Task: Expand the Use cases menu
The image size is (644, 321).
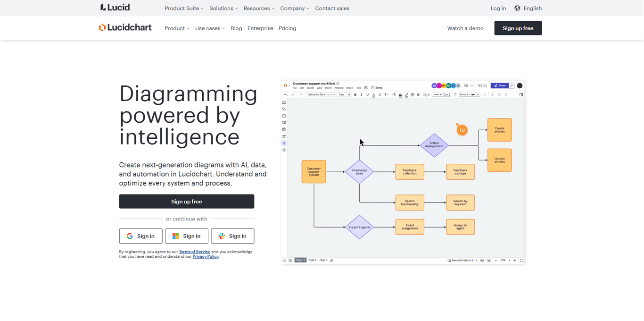Action: pos(210,28)
